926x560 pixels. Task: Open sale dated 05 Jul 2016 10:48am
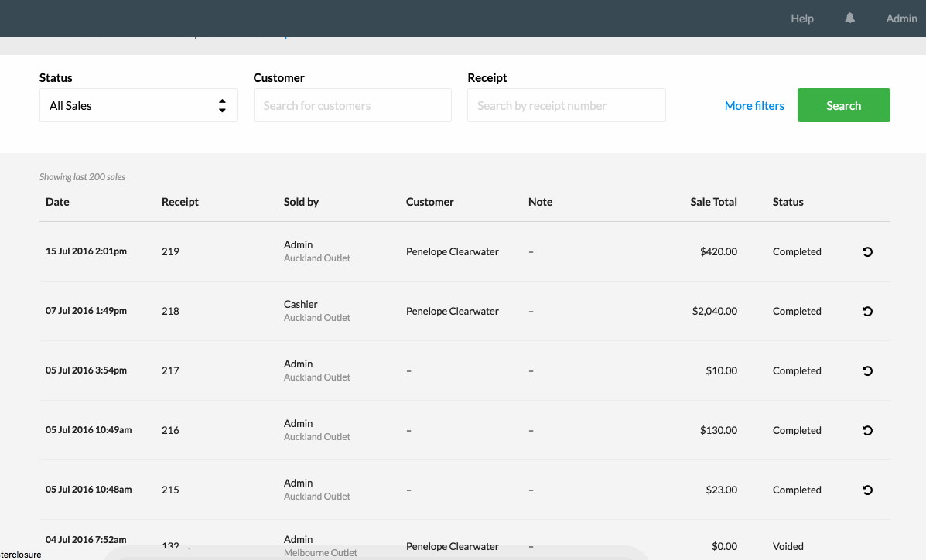[x=89, y=490]
